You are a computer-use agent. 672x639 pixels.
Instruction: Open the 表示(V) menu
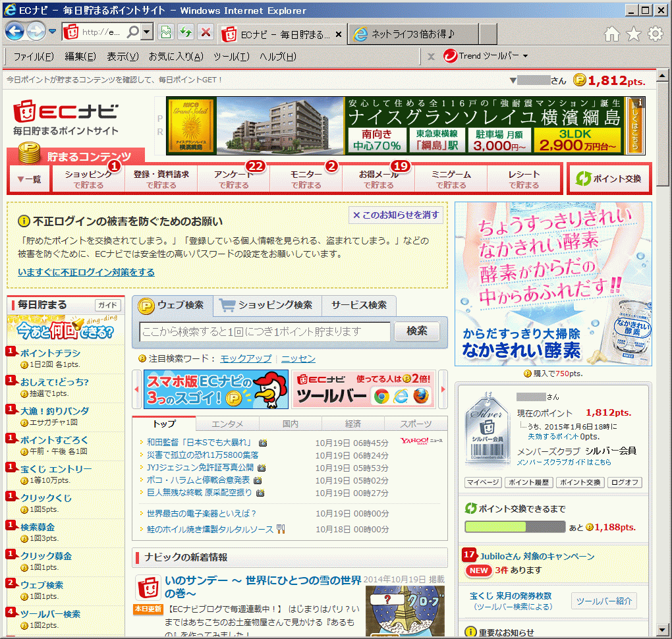point(123,57)
